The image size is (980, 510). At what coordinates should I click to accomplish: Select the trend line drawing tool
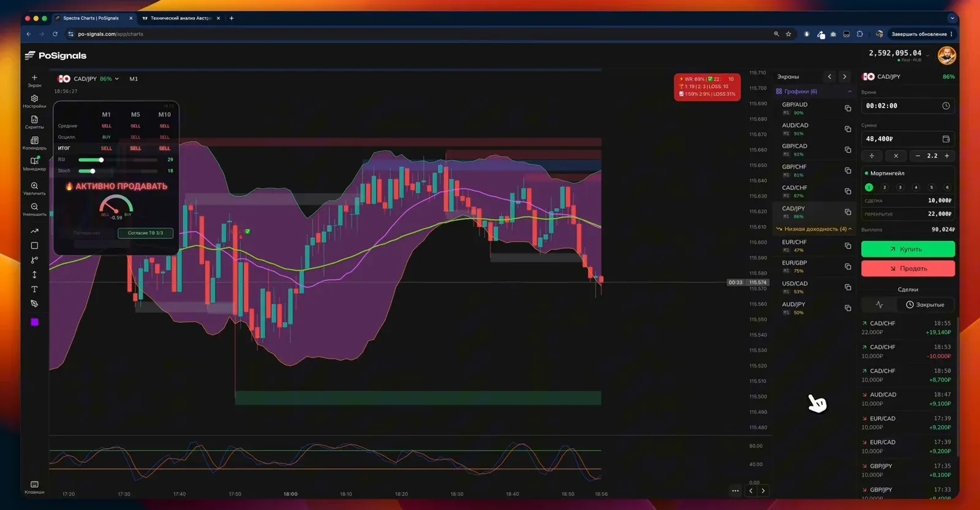pyautogui.click(x=34, y=231)
